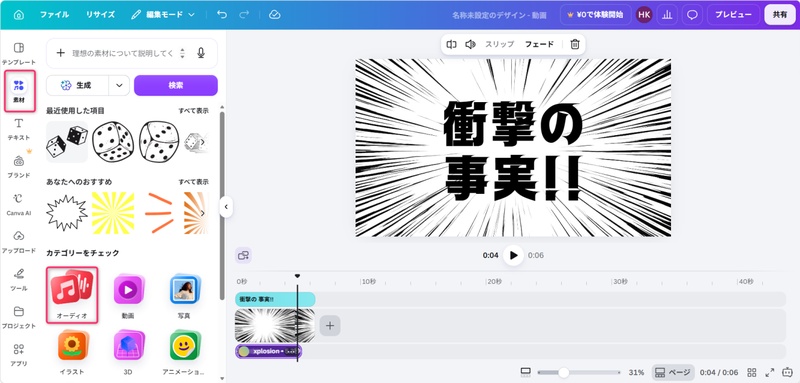Screen dimensions: 800x383
Task: Select スリップ audio option
Action: click(499, 44)
